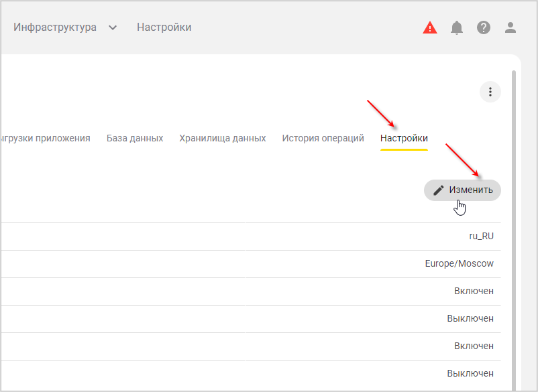Switch to the Хранилища данных tab
This screenshot has width=538, height=392.
(x=222, y=138)
